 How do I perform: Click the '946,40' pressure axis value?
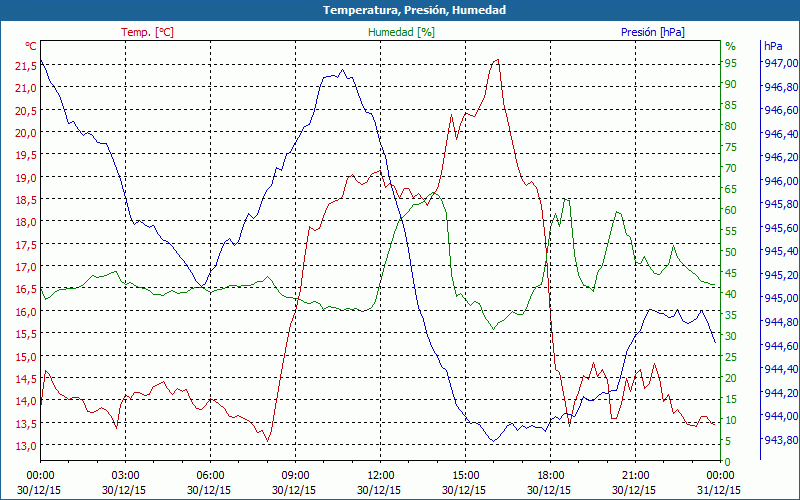click(x=780, y=134)
